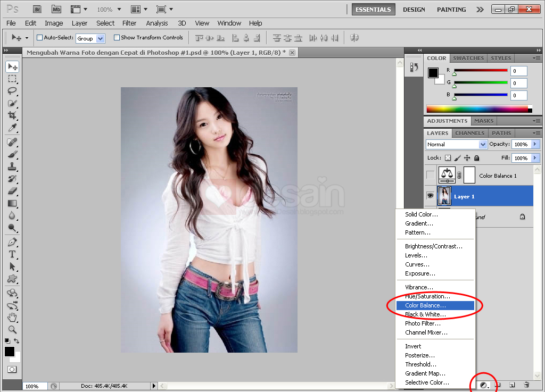
Task: Toggle lock all
Action: coord(476,158)
